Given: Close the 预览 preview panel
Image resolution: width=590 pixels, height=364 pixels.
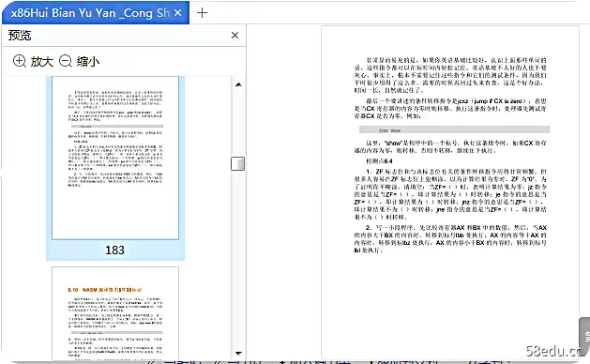Looking at the screenshot, I should pyautogui.click(x=234, y=36).
